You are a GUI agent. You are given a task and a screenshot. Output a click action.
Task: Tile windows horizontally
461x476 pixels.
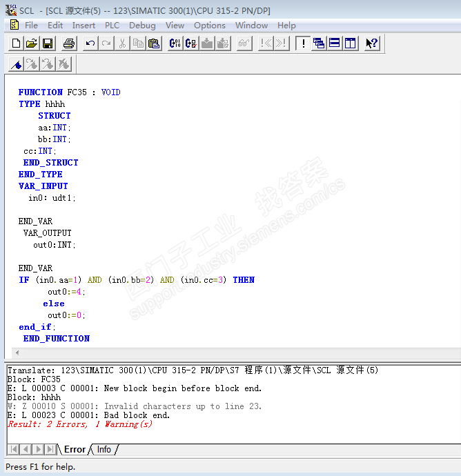pos(335,43)
